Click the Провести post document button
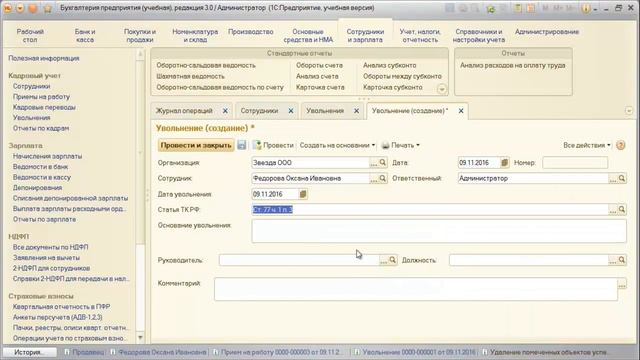Image resolution: width=640 pixels, height=360 pixels. coord(273,145)
